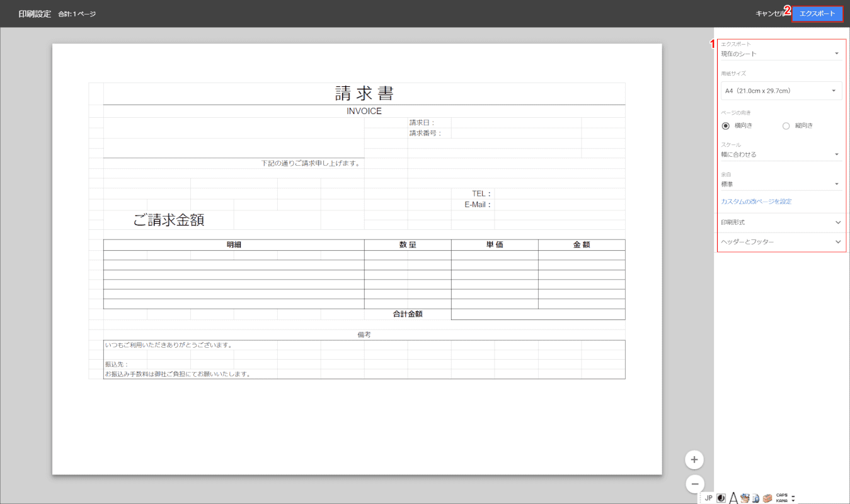Click 下記の通りご請求申し上げます text

click(311, 163)
